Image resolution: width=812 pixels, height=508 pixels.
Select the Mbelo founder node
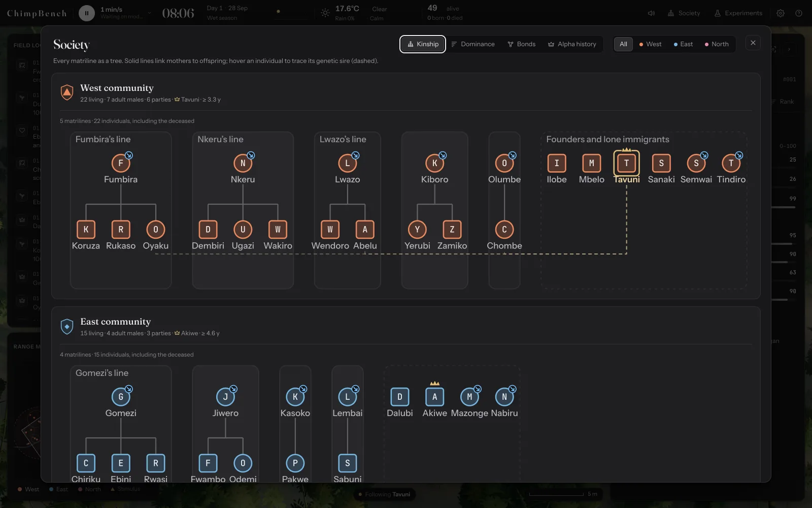coord(592,163)
